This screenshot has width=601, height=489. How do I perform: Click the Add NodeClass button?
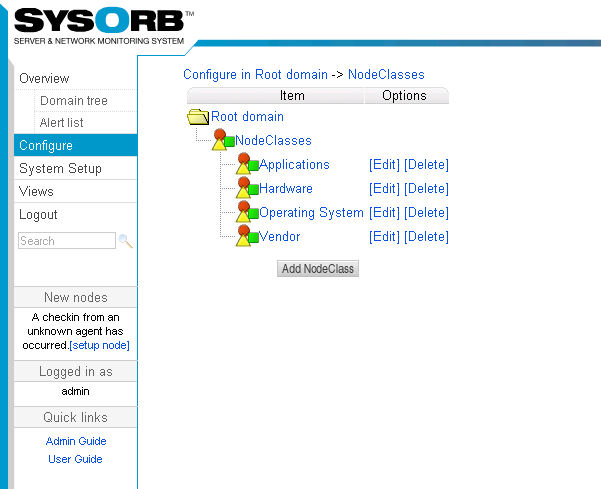click(318, 269)
